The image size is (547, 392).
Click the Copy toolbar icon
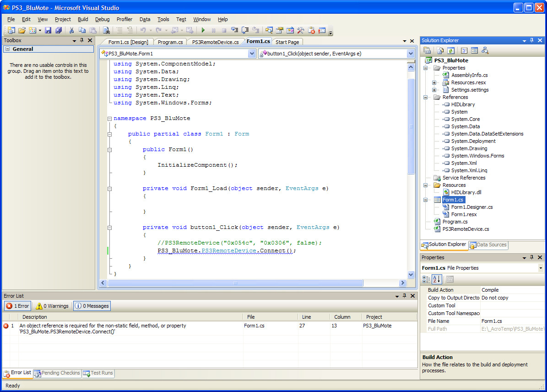point(82,30)
